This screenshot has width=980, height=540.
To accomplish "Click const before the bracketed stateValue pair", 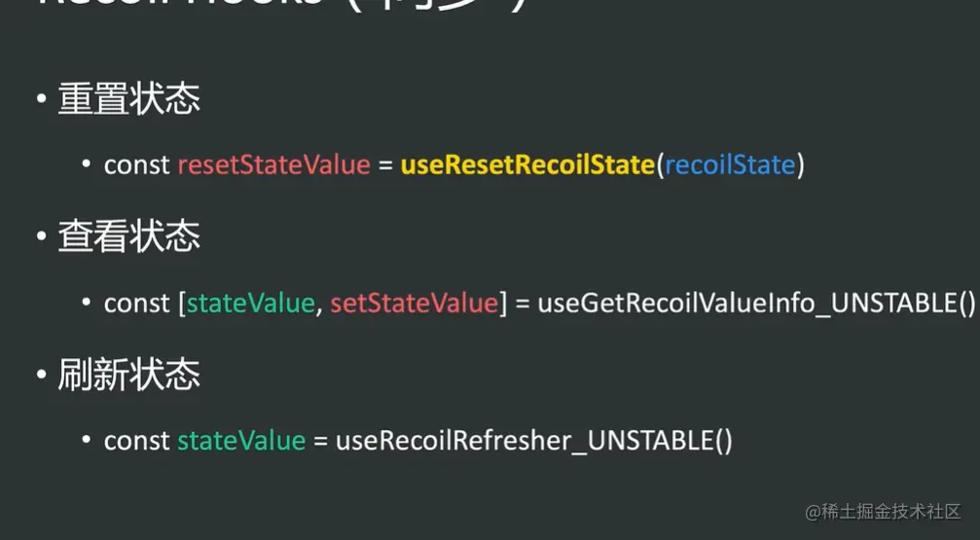I will tap(137, 304).
